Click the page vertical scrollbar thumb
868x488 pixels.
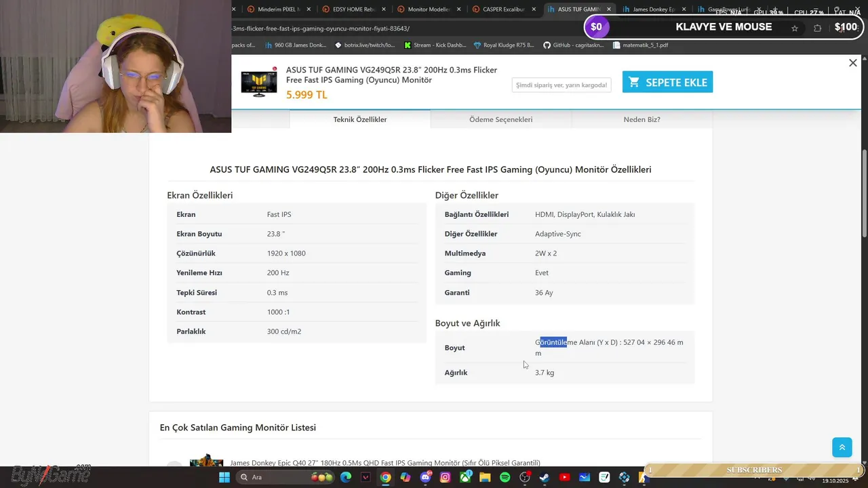click(865, 193)
